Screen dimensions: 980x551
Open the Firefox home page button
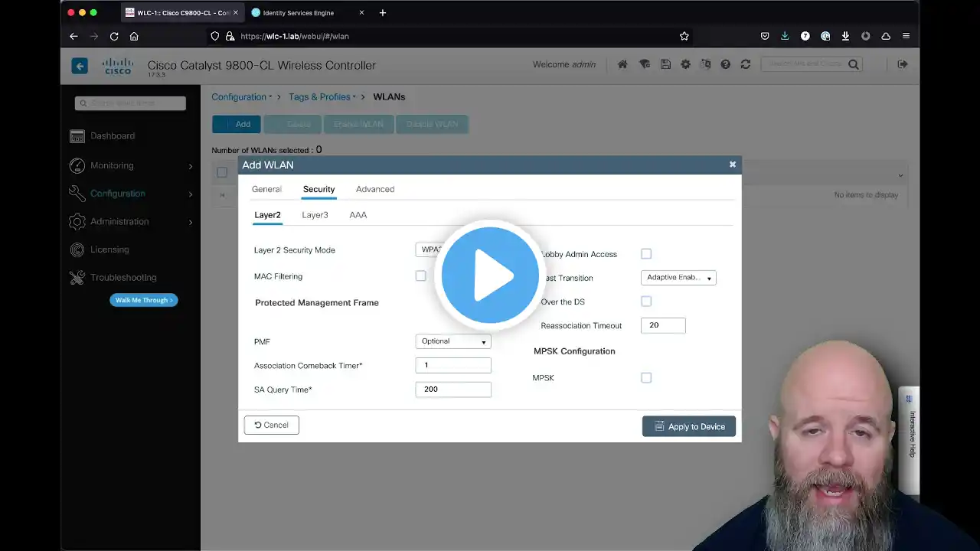click(134, 36)
